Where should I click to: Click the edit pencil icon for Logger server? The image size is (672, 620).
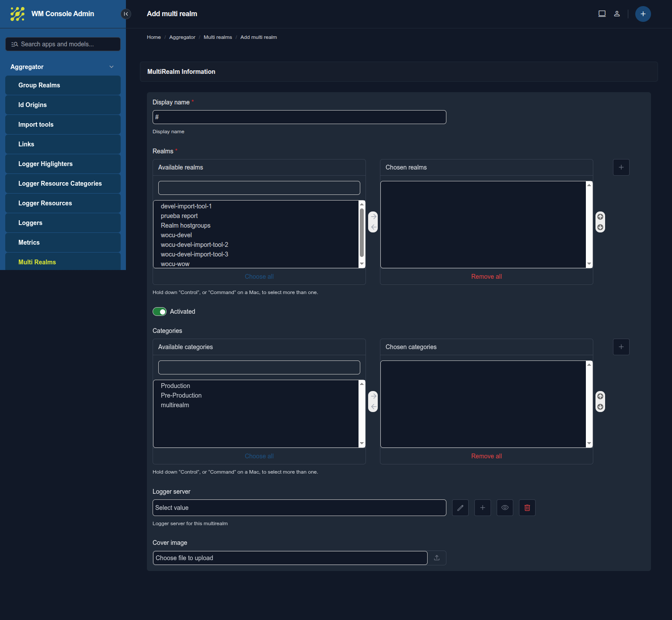(x=460, y=508)
